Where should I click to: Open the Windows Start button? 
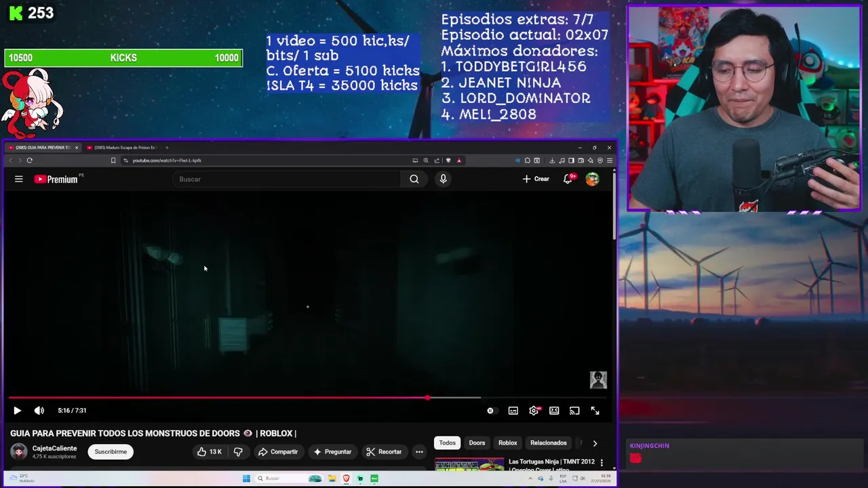pyautogui.click(x=247, y=479)
